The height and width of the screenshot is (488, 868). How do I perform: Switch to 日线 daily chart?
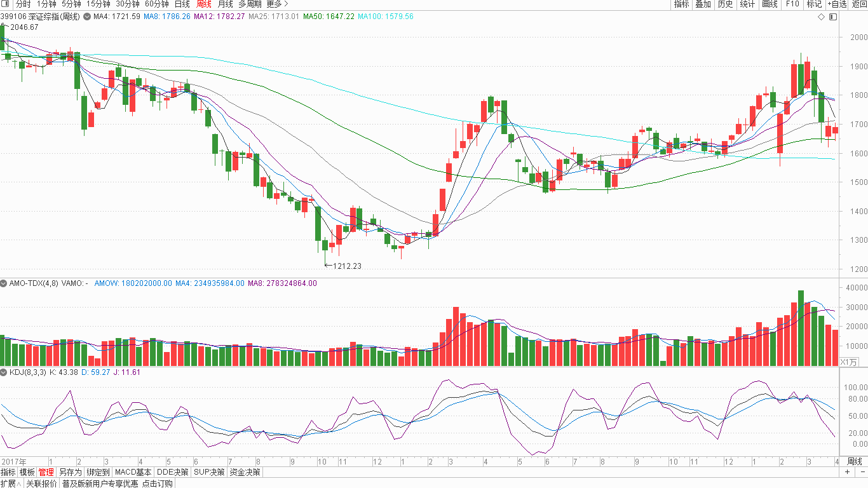(182, 4)
